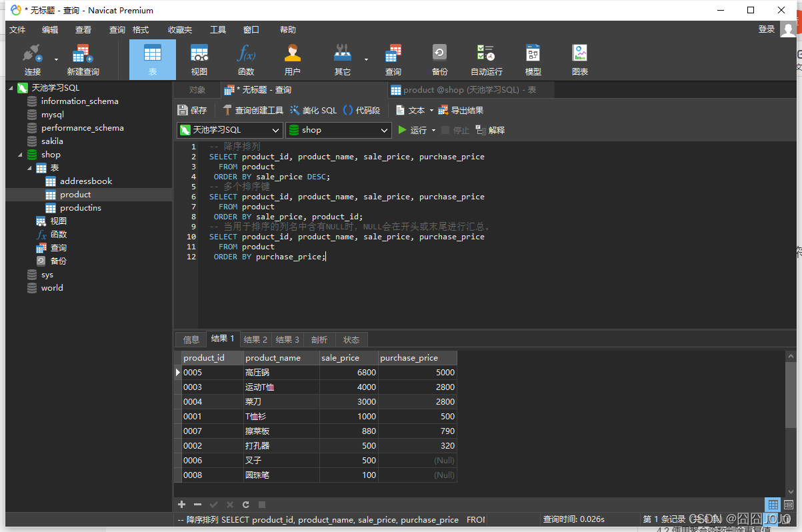Open the 剖析 profile tab
The width and height of the screenshot is (802, 532).
point(319,339)
